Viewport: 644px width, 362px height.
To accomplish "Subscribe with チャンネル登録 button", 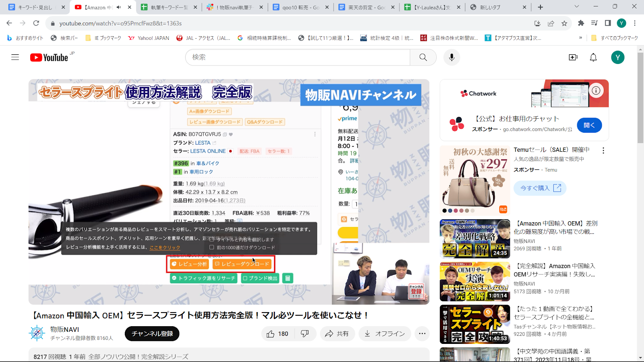I will click(152, 333).
